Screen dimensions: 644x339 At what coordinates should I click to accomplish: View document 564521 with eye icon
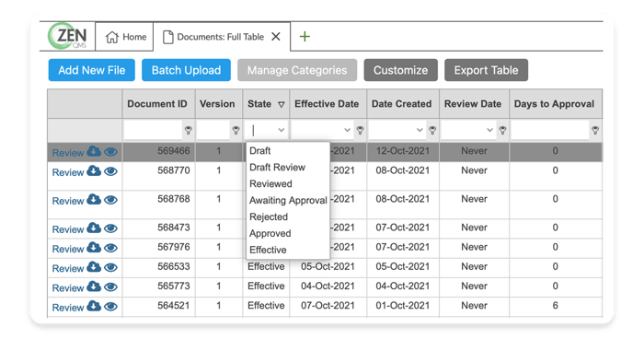110,307
